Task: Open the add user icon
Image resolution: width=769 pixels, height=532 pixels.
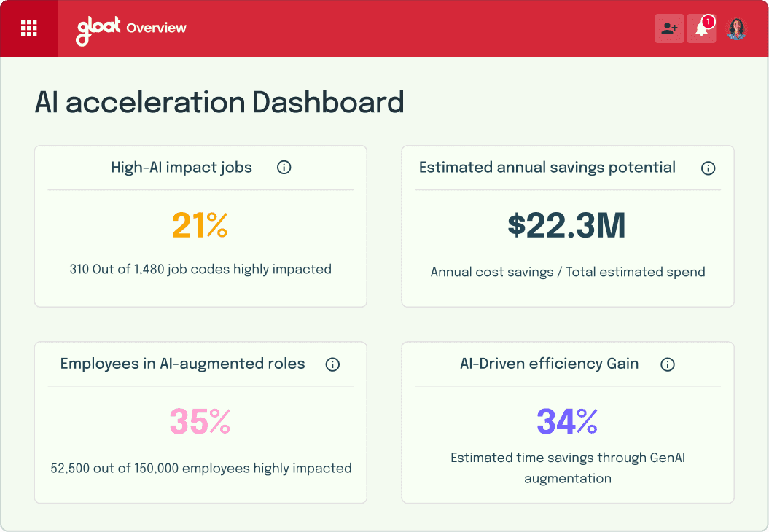Action: click(x=669, y=28)
